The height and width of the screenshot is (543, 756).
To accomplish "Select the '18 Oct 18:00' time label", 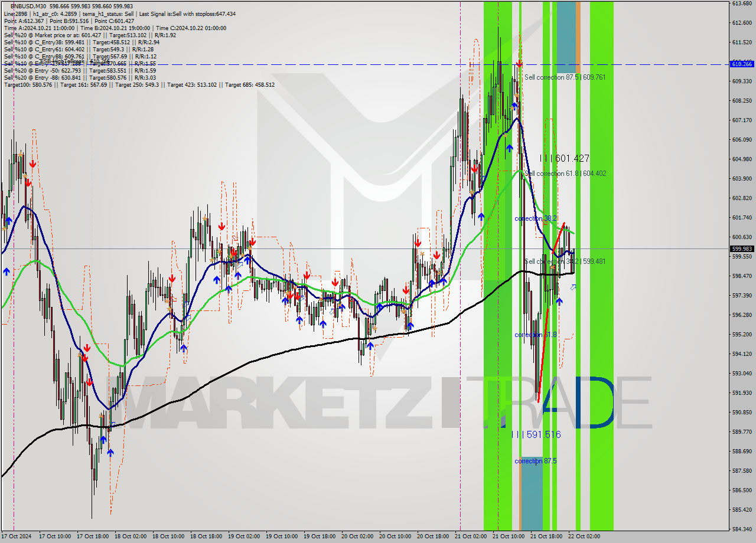I will [206, 537].
